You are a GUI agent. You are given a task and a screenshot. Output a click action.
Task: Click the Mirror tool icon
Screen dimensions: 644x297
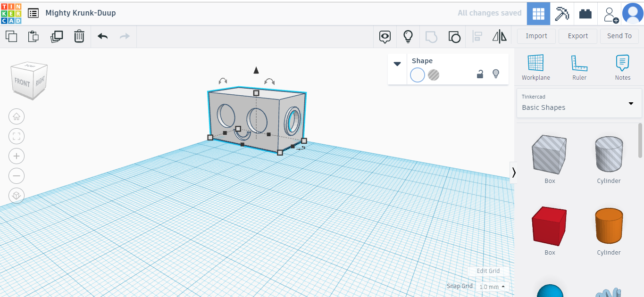500,36
